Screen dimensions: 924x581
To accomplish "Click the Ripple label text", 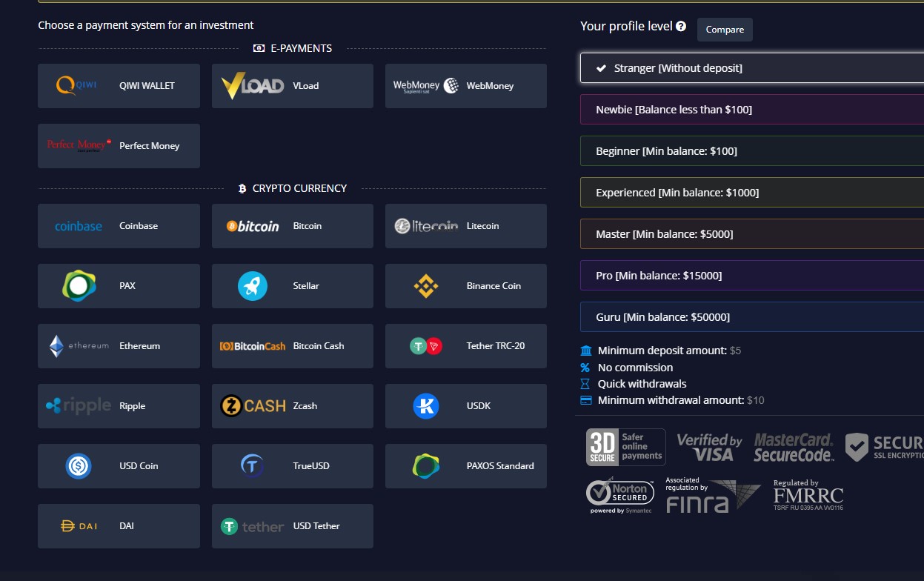I will (x=132, y=406).
